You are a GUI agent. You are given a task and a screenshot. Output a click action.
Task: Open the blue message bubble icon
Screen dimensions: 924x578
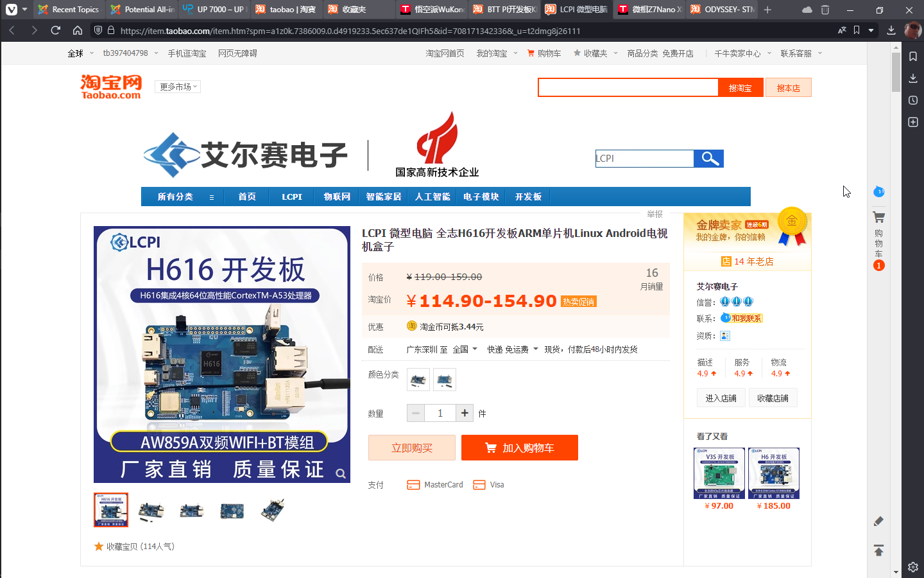click(x=878, y=191)
